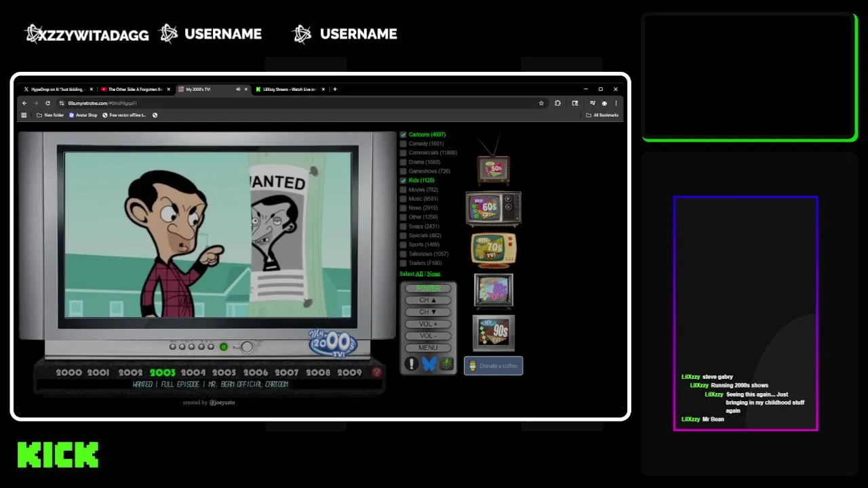Go forward in browser history
The width and height of the screenshot is (868, 488).
tap(36, 103)
